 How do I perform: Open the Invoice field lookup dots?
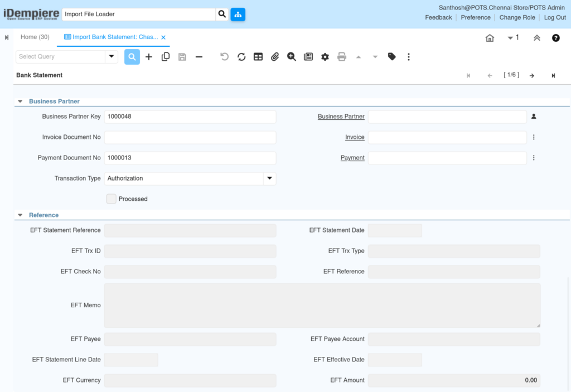click(x=534, y=137)
